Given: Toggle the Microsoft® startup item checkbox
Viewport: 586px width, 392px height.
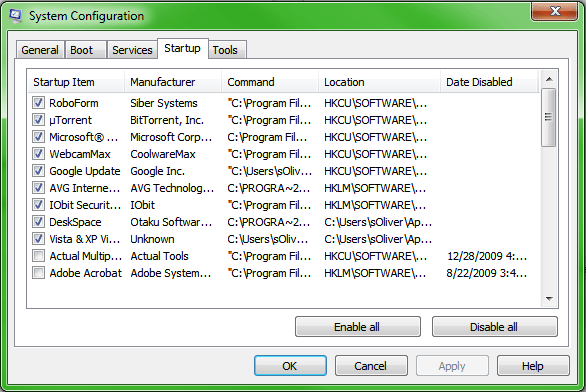Looking at the screenshot, I should coord(38,137).
